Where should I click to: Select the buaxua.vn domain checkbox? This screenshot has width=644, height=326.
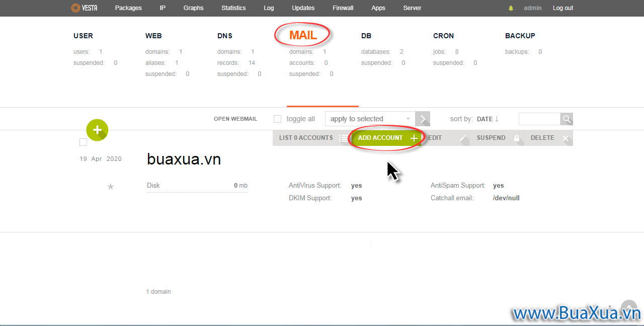point(83,142)
